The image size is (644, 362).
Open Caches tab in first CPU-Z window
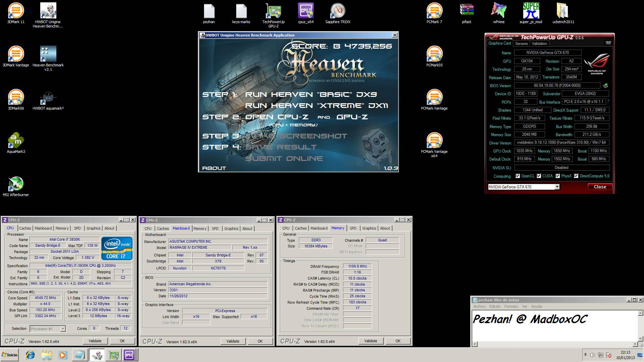coord(25,228)
